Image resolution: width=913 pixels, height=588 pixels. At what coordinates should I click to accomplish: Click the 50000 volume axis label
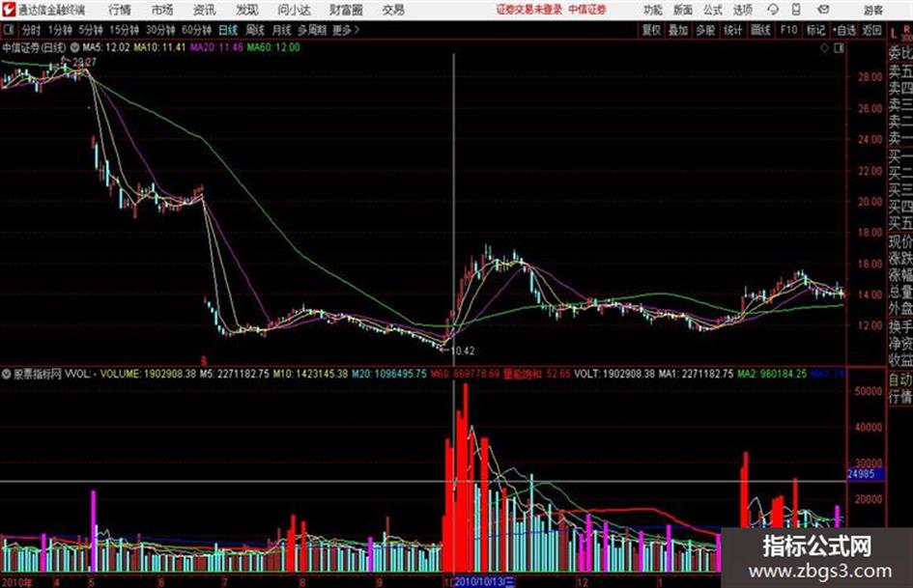click(869, 391)
